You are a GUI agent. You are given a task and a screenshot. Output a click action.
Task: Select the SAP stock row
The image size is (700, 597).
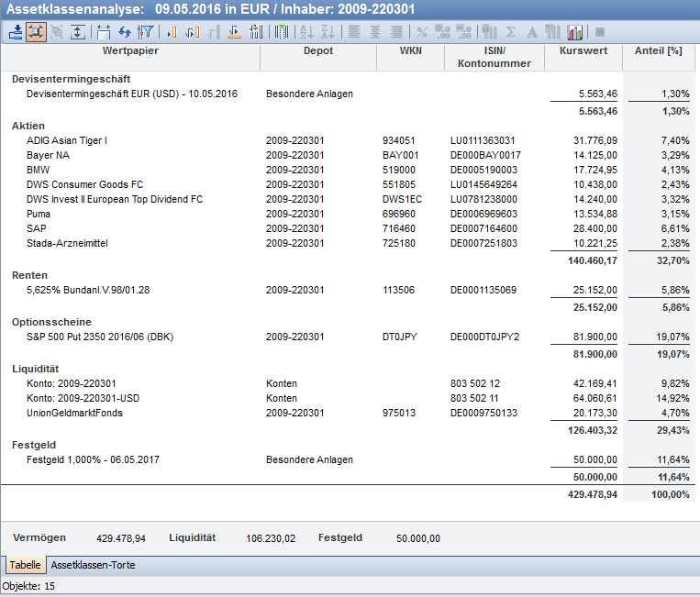tap(37, 228)
